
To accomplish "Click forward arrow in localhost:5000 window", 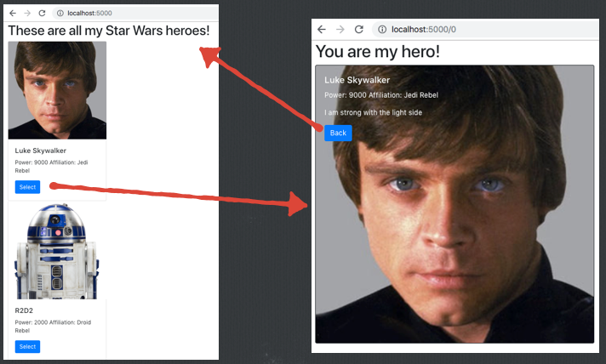I will 27,13.
